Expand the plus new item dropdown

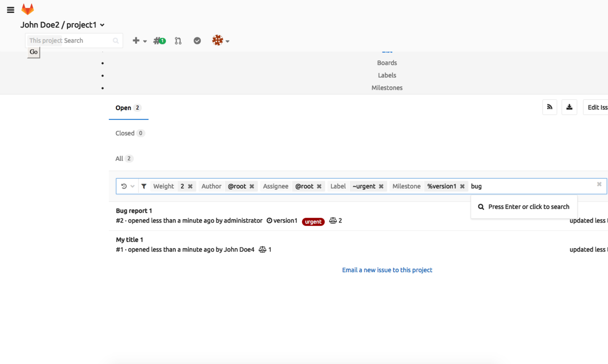pyautogui.click(x=139, y=41)
